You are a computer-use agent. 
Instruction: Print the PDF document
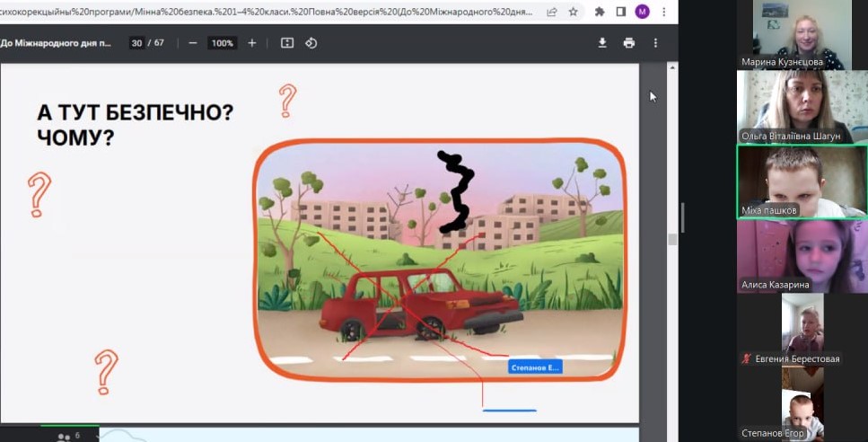(x=628, y=43)
